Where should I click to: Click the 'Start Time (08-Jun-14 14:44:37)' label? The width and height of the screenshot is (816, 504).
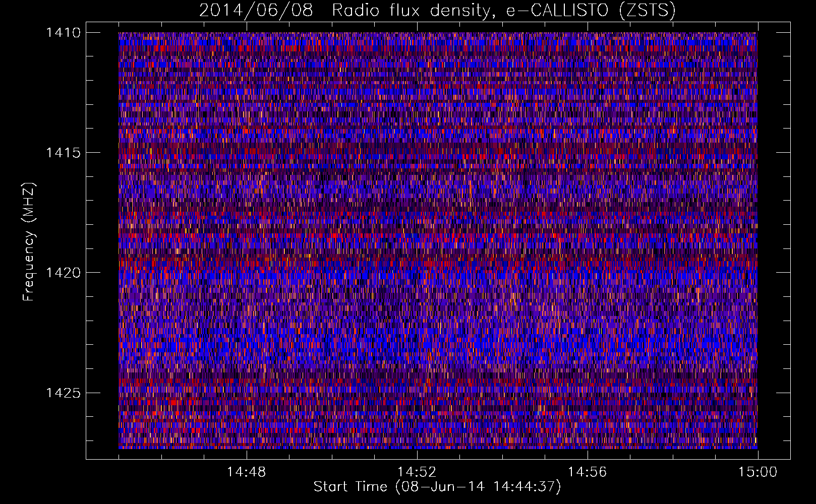point(437,487)
